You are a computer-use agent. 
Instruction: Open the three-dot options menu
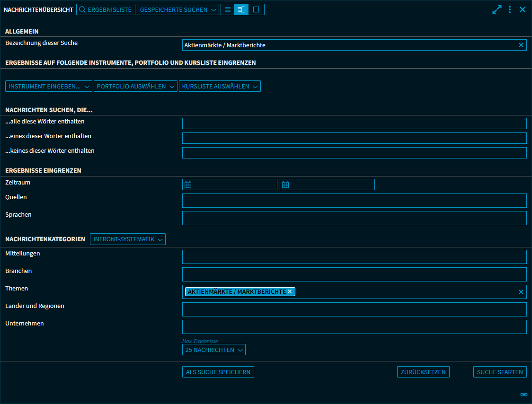(x=510, y=9)
